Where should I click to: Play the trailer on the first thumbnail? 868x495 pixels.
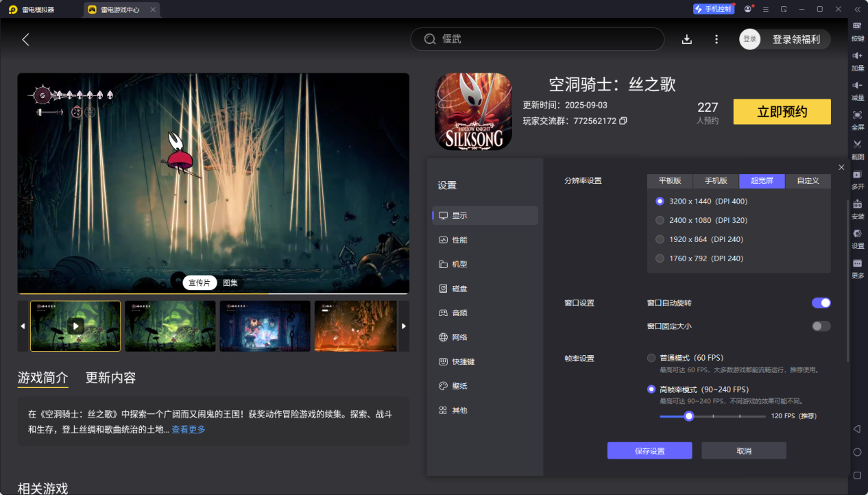[75, 326]
